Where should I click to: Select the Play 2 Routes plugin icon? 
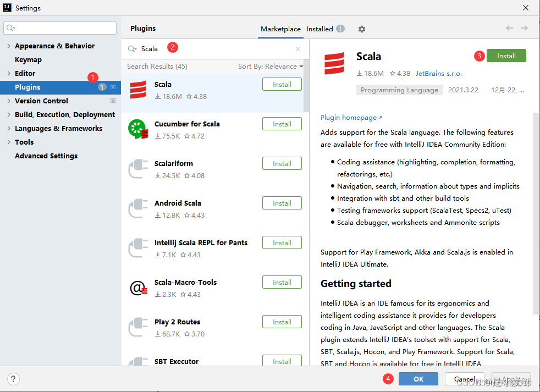click(x=138, y=327)
